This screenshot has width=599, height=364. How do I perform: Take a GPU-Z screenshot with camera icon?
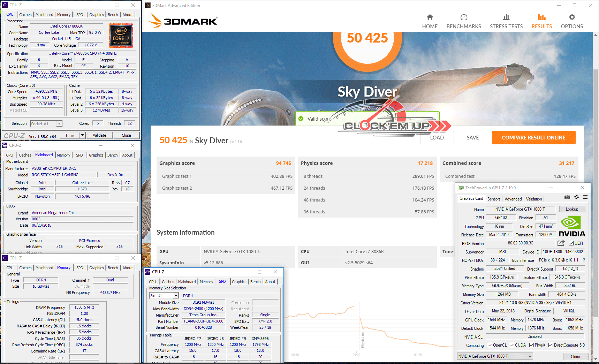point(567,197)
